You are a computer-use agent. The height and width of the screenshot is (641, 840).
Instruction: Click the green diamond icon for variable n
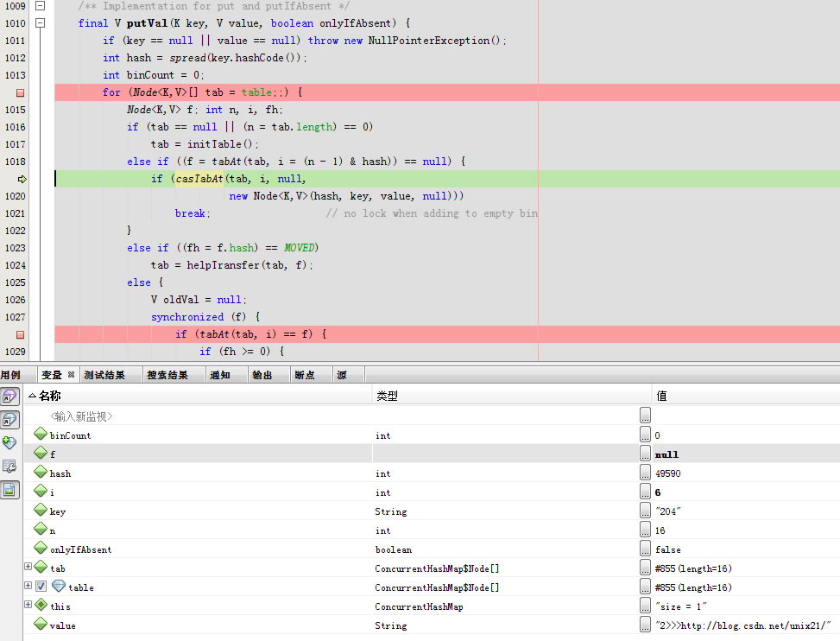pyautogui.click(x=41, y=529)
